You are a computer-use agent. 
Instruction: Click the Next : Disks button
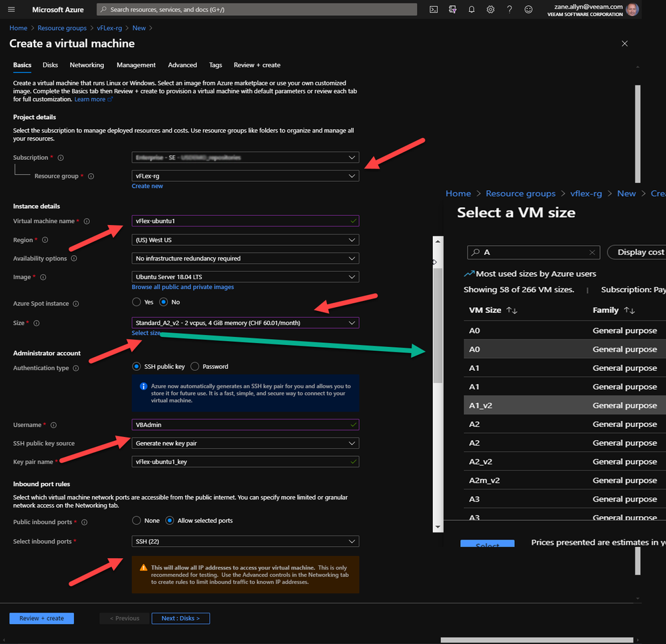(180, 618)
